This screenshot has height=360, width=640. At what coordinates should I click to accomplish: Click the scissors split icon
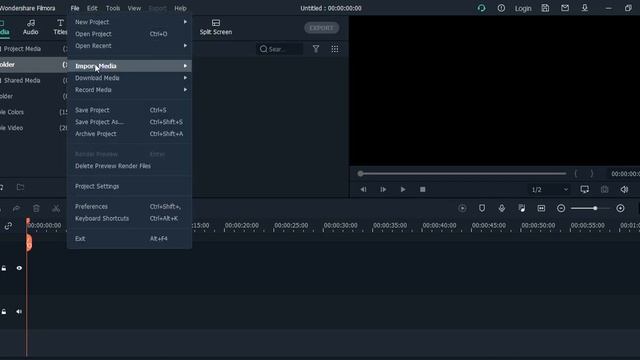pyautogui.click(x=56, y=209)
